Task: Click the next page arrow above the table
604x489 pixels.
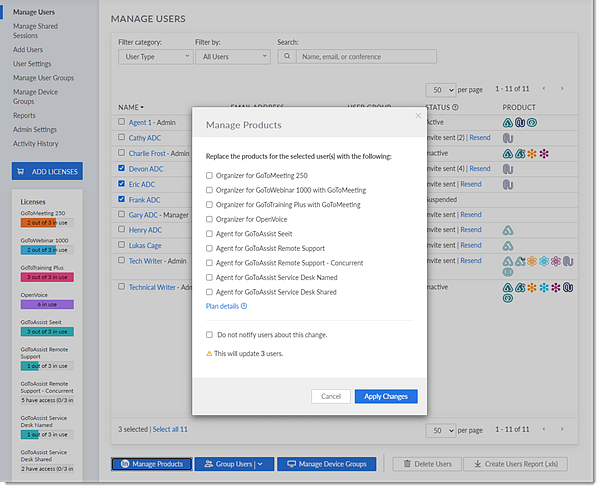Action: (x=561, y=89)
